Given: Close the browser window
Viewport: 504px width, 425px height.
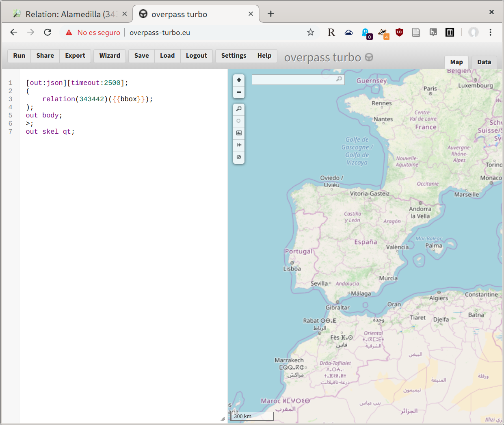Looking at the screenshot, I should point(491,12).
